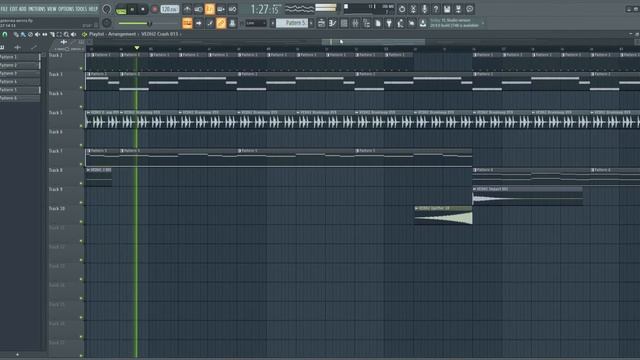
Task: Click the speech bubble icon
Action: point(470,9)
